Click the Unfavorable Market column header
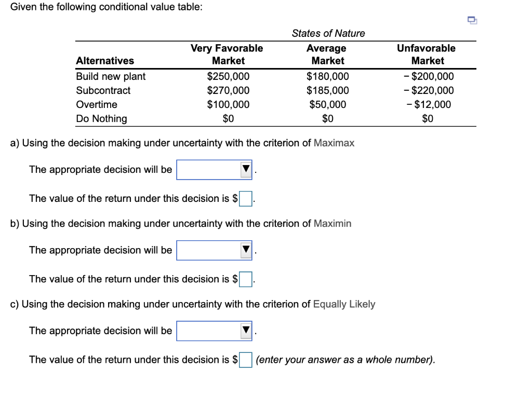The width and height of the screenshot is (532, 410). point(427,54)
